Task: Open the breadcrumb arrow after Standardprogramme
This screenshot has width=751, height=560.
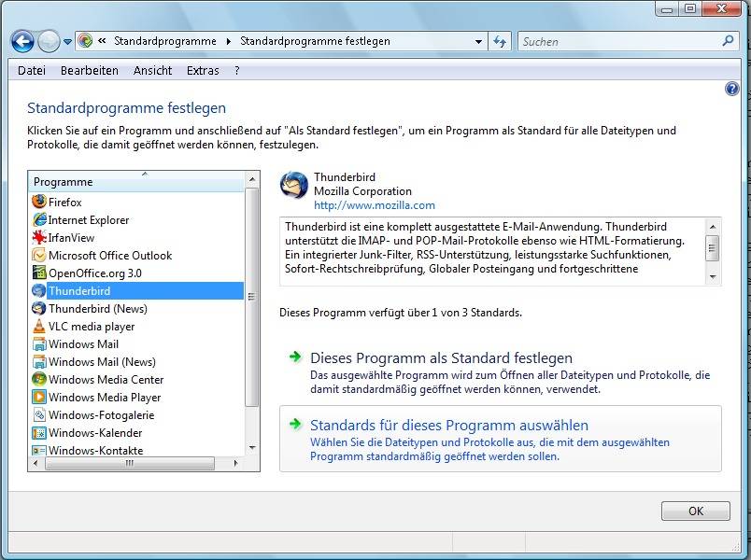Action: pos(229,42)
